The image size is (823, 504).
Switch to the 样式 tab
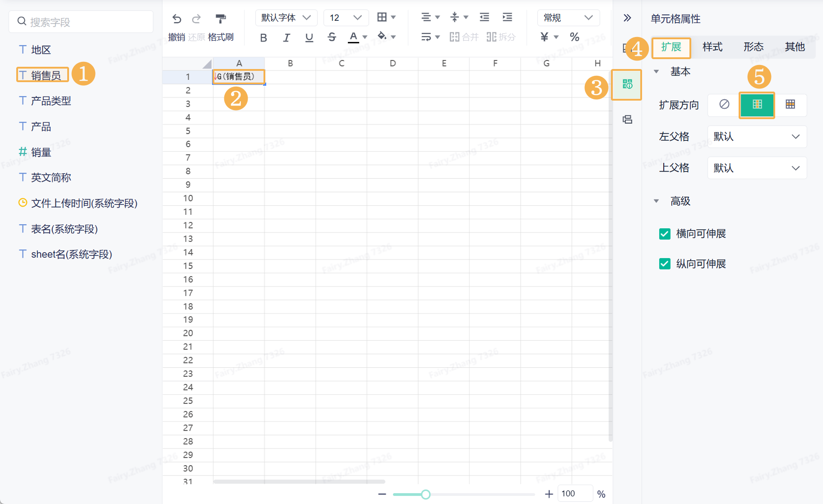click(712, 47)
